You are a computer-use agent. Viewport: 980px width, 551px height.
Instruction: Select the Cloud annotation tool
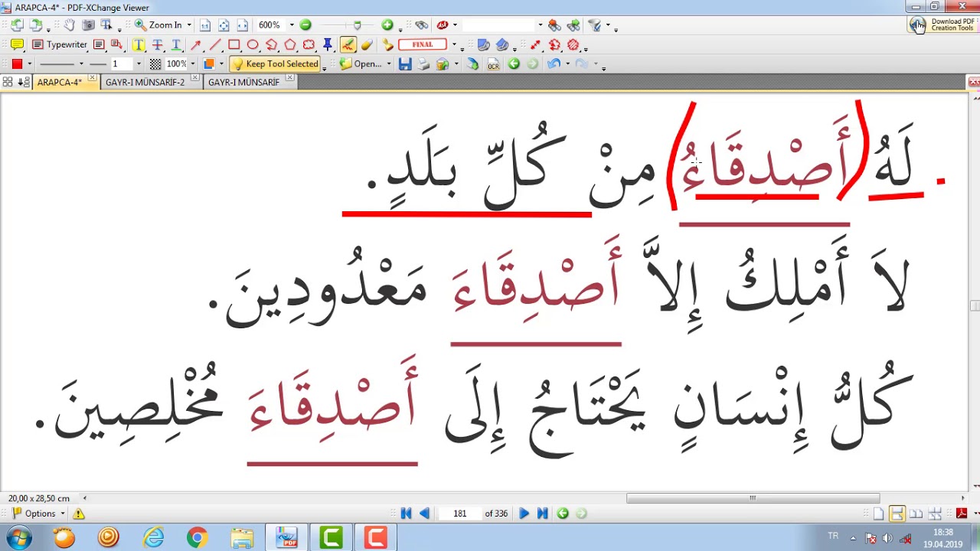coord(309,44)
